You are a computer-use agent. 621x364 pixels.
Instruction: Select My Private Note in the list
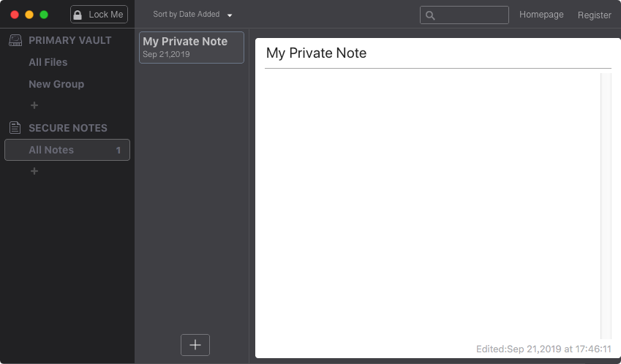(192, 48)
